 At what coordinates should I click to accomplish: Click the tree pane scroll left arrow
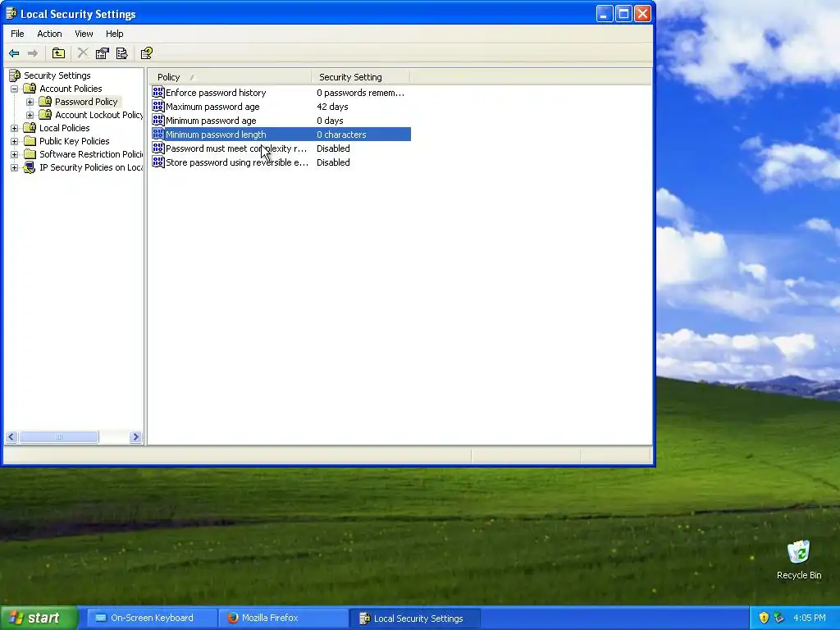(11, 437)
